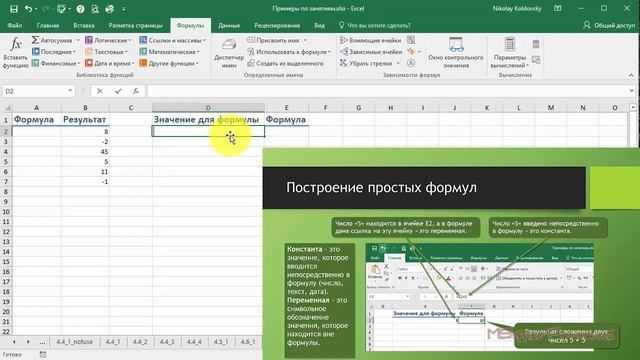Select the column D header

[208, 108]
